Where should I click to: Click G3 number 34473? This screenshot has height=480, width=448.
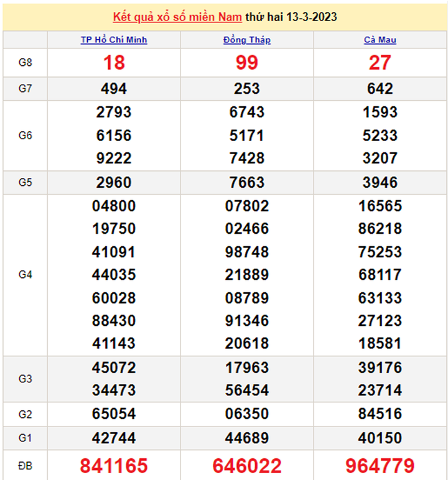point(114,390)
